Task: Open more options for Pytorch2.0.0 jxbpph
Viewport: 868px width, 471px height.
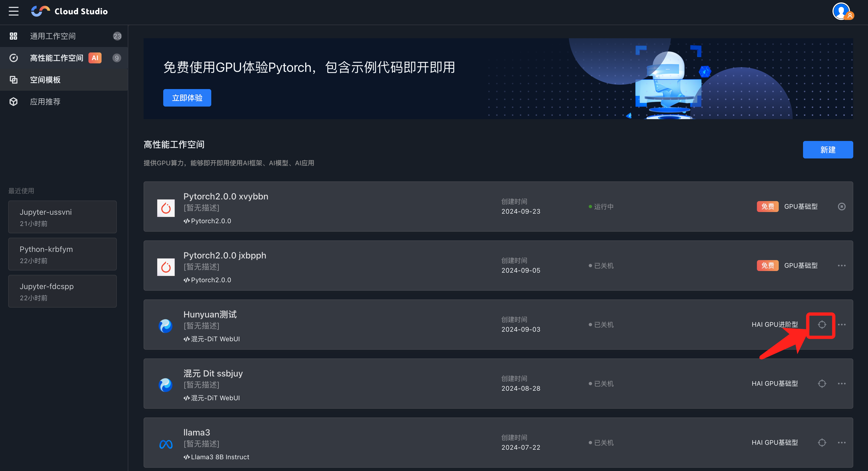Action: coord(841,266)
